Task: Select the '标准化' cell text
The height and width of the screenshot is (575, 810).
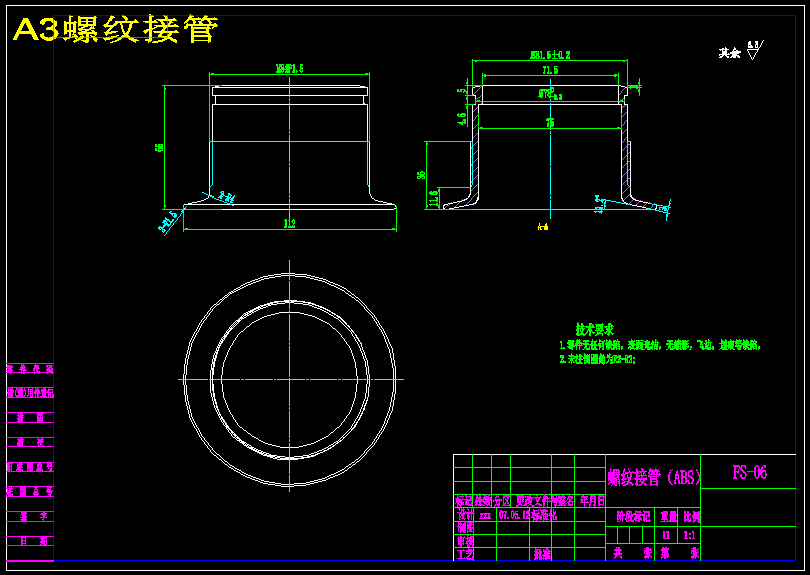Action: (544, 515)
